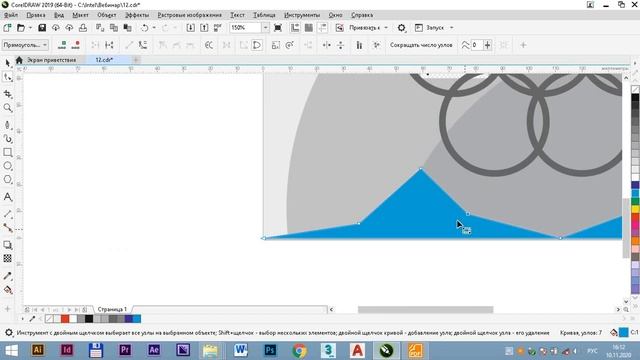Publish to PDF from the toolbar

tap(218, 28)
